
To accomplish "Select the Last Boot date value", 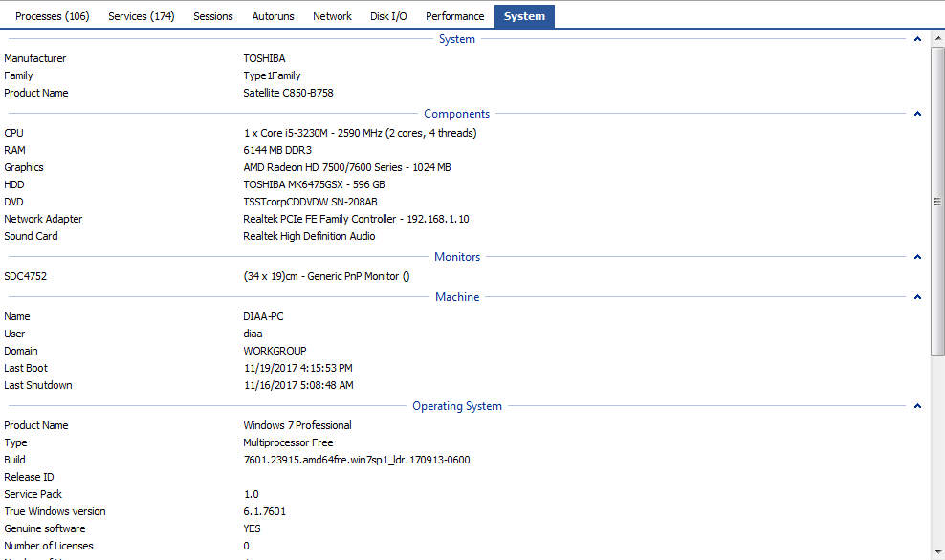I will (298, 368).
